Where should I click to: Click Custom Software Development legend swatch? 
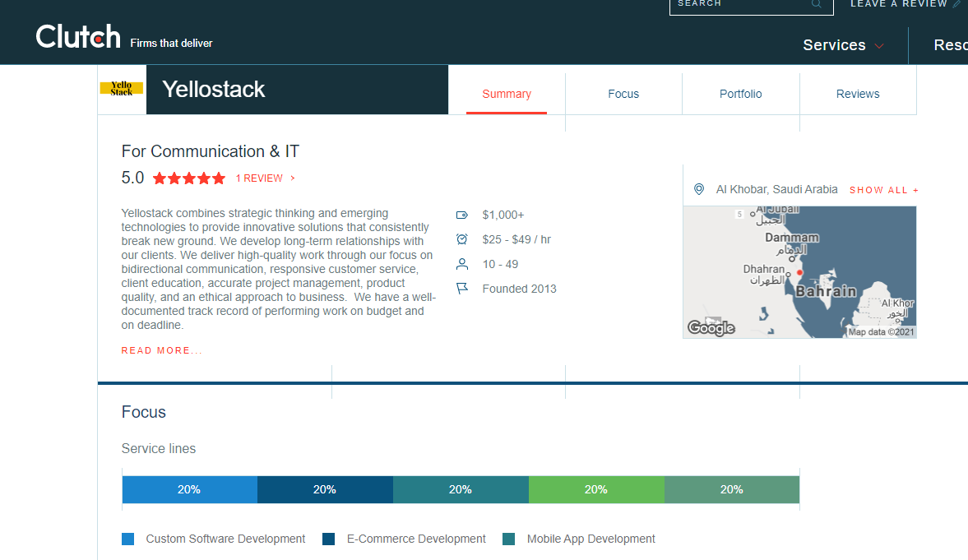pos(127,539)
